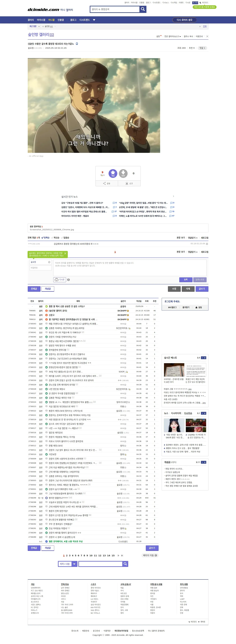
Task: Click 갤주소 복사 link
Action: (x=188, y=37)
